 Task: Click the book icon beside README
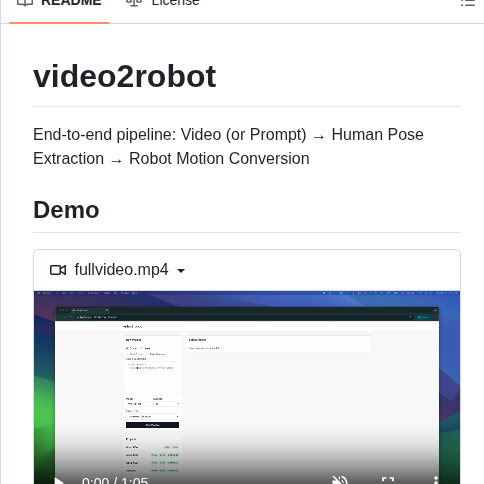[x=25, y=3]
